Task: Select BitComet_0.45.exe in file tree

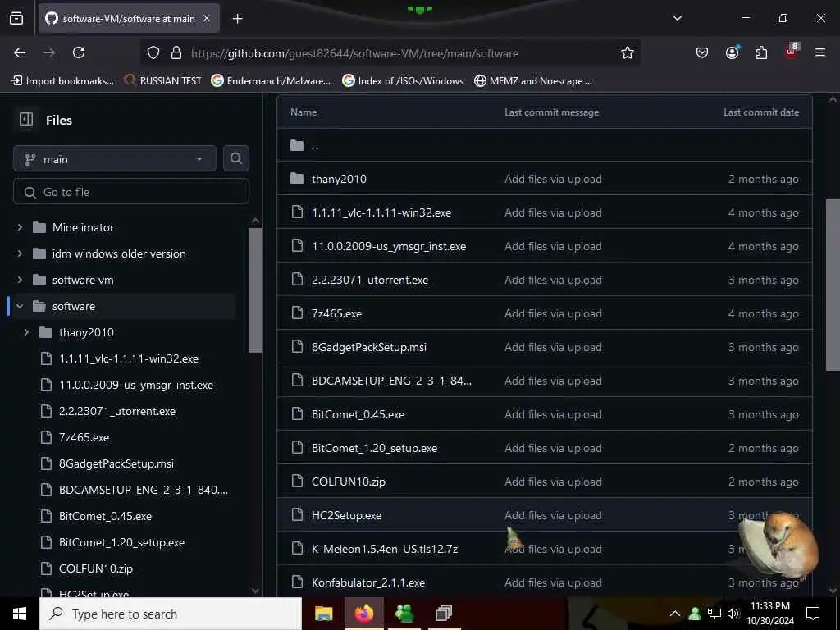Action: pyautogui.click(x=106, y=516)
